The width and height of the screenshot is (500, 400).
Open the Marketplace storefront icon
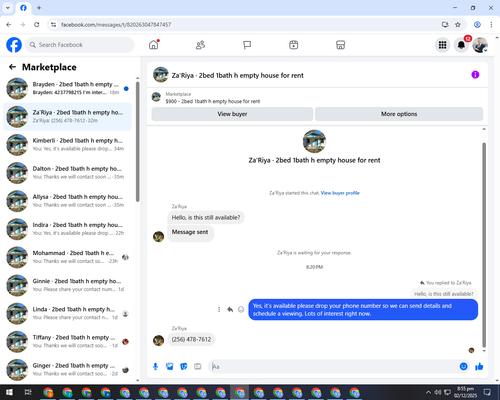[x=340, y=45]
